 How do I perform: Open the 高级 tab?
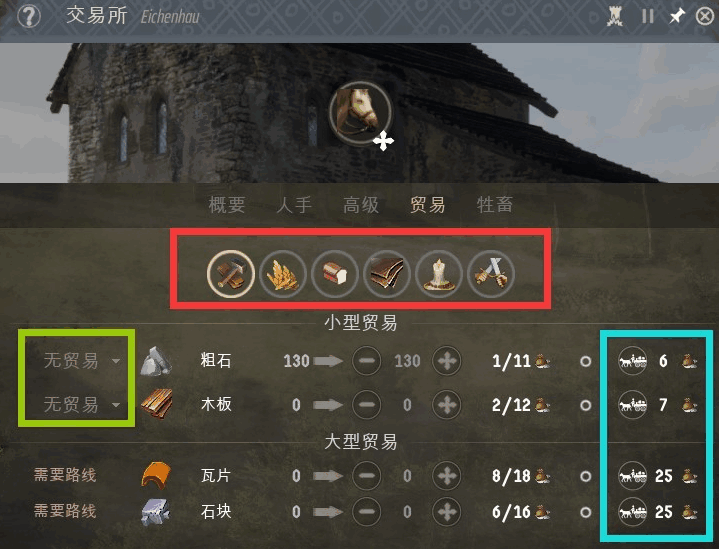[361, 205]
